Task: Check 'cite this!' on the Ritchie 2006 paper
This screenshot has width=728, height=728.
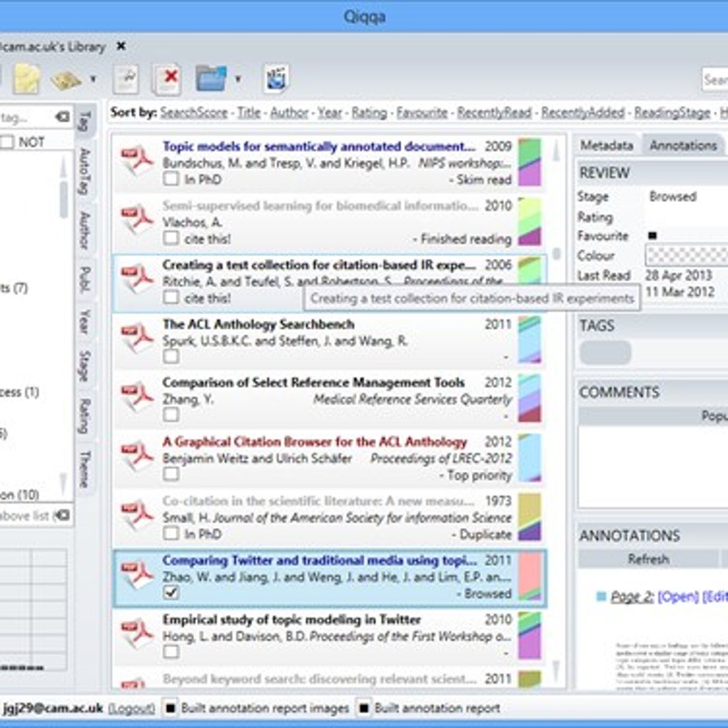Action: point(171,295)
